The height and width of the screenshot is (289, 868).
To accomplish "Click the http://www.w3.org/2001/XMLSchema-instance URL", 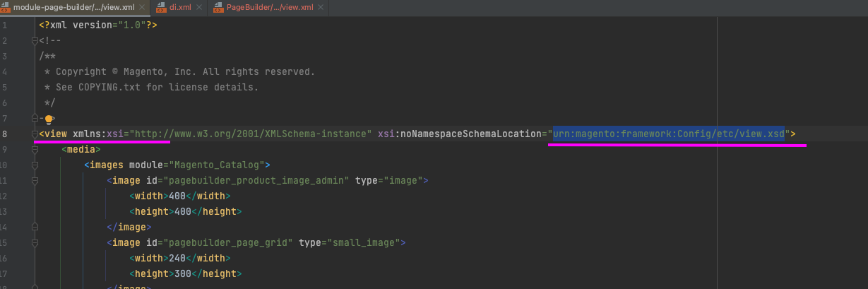I will pos(251,134).
